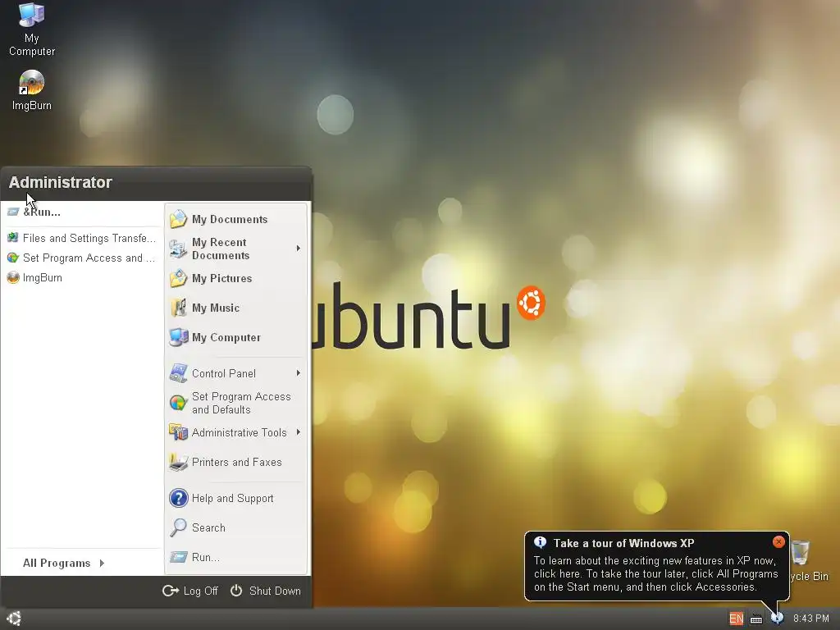Click the Ubuntu-style Start button
The width and height of the screenshot is (840, 630).
(14, 619)
